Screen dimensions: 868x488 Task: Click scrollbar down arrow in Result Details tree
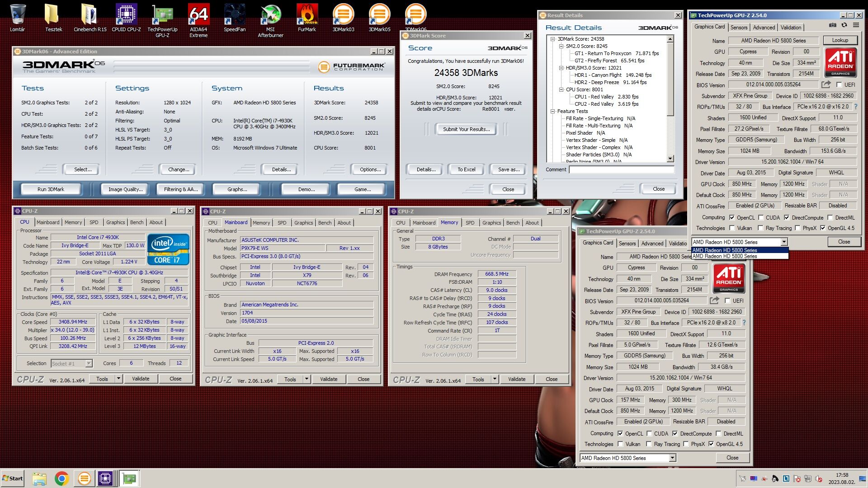pyautogui.click(x=670, y=159)
